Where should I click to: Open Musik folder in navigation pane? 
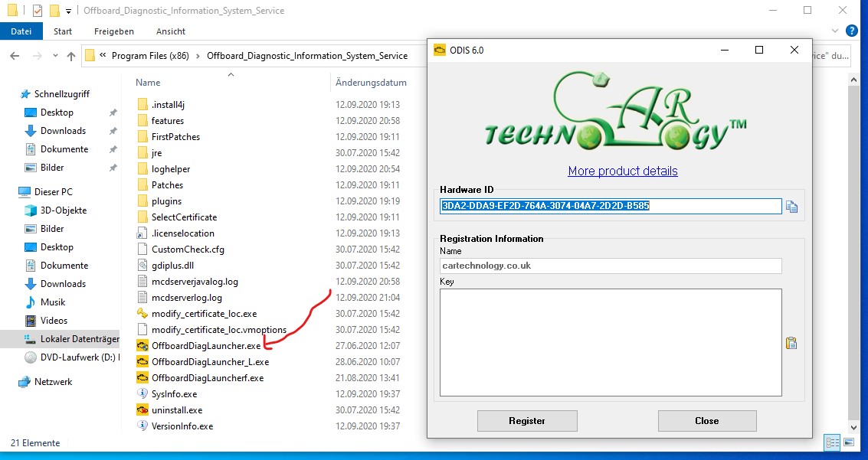[53, 302]
